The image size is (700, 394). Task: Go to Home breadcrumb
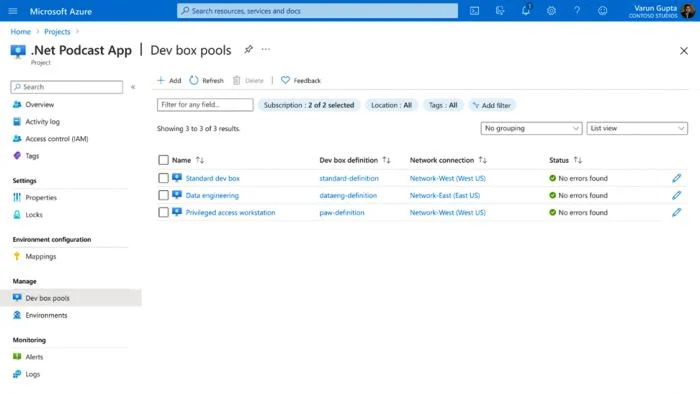click(21, 31)
